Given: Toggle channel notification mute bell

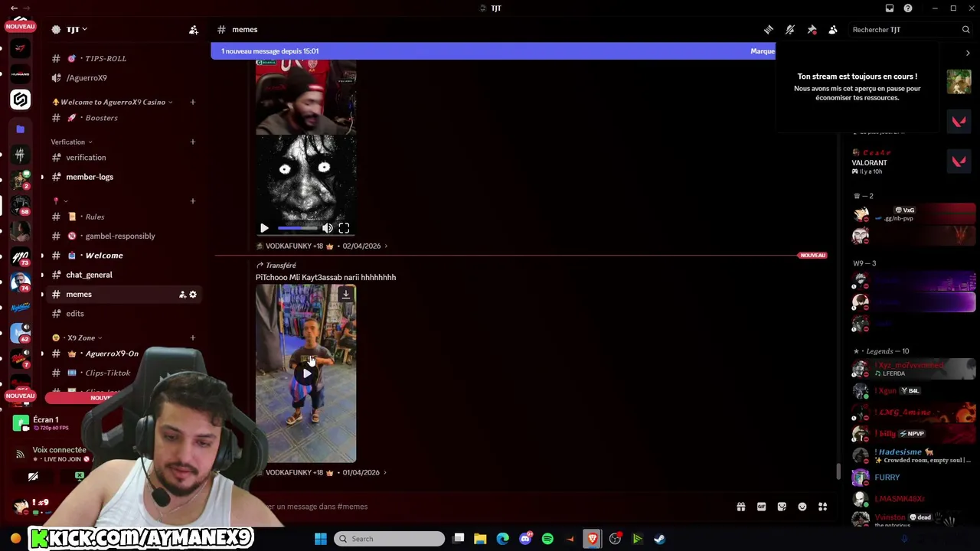Looking at the screenshot, I should (790, 30).
